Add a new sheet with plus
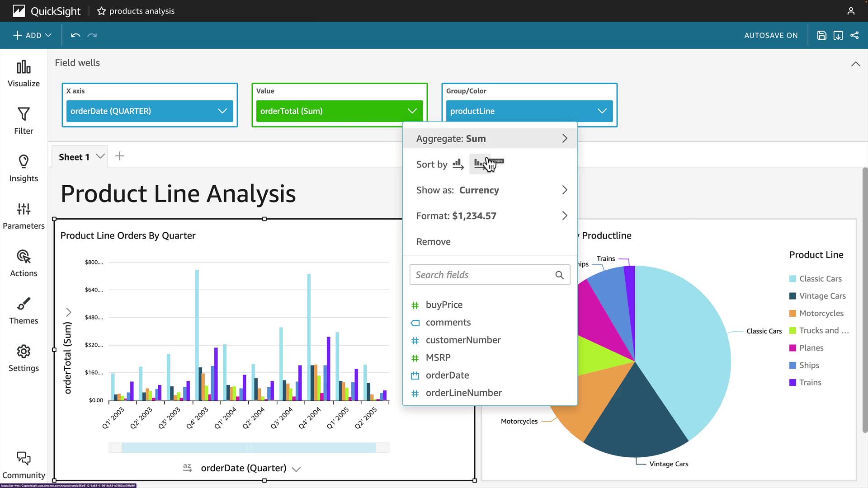Image resolution: width=868 pixels, height=488 pixels. [120, 156]
